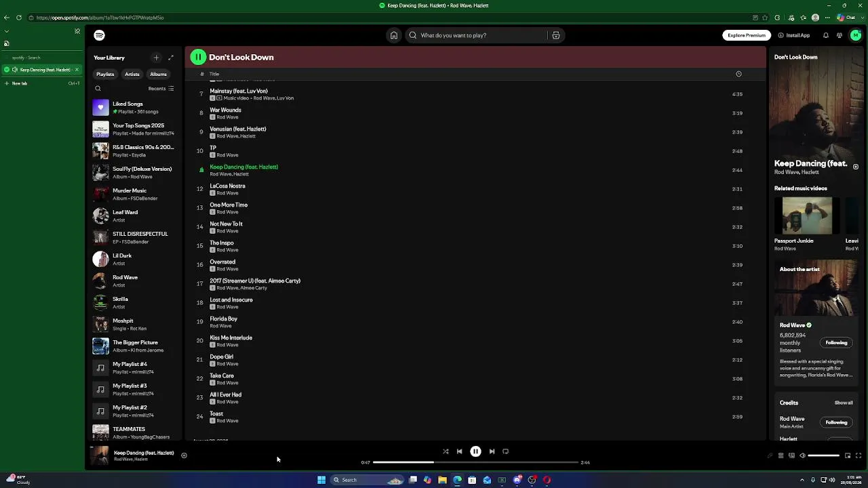Filter library by Albums

click(159, 74)
